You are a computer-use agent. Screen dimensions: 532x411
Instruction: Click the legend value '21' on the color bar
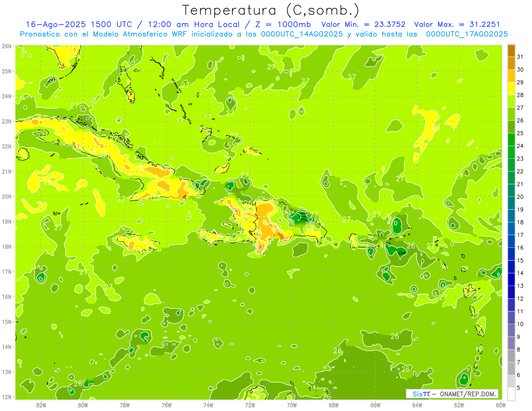pyautogui.click(x=520, y=184)
